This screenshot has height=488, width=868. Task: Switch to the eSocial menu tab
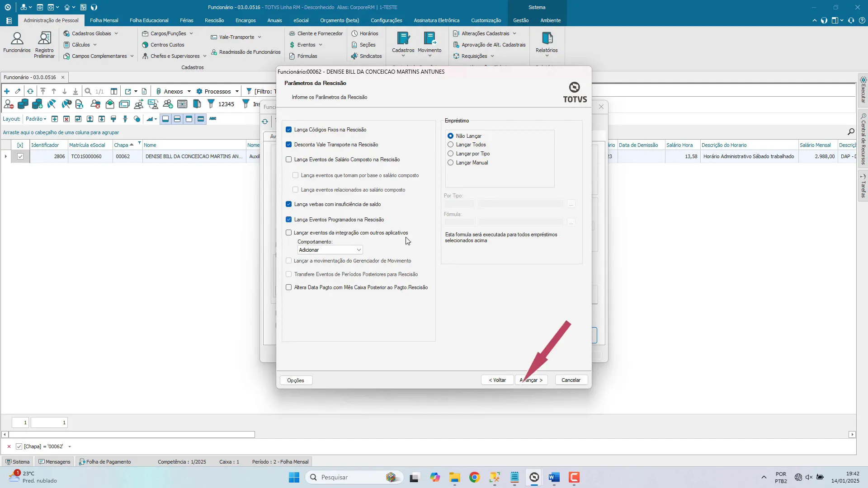coord(301,20)
